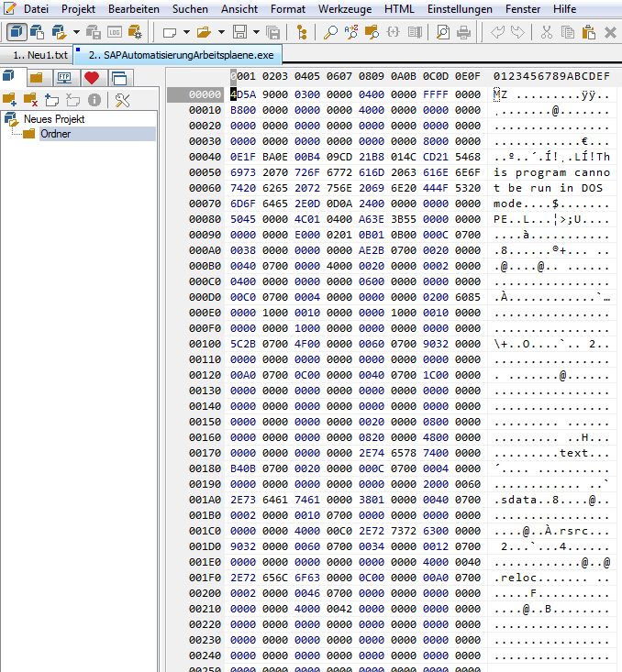Viewport: 622px width, 672px height.
Task: Create a new file with blank page icon
Action: (170, 32)
